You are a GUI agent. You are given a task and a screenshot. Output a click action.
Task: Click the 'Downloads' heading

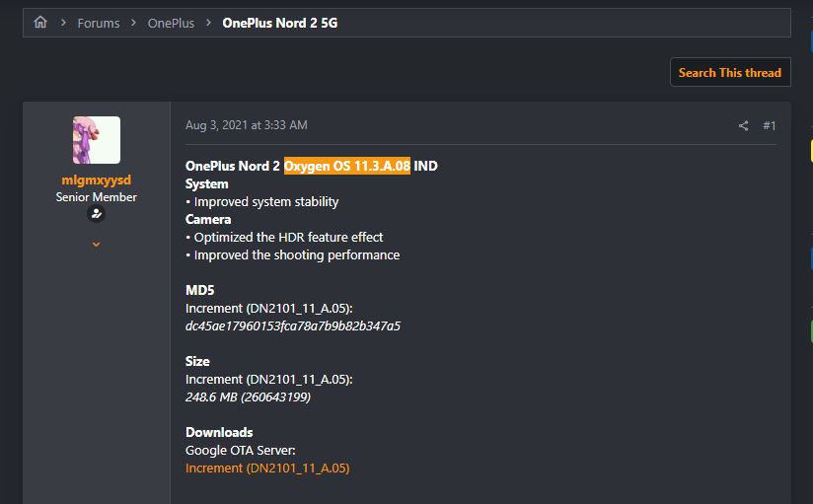click(x=219, y=432)
